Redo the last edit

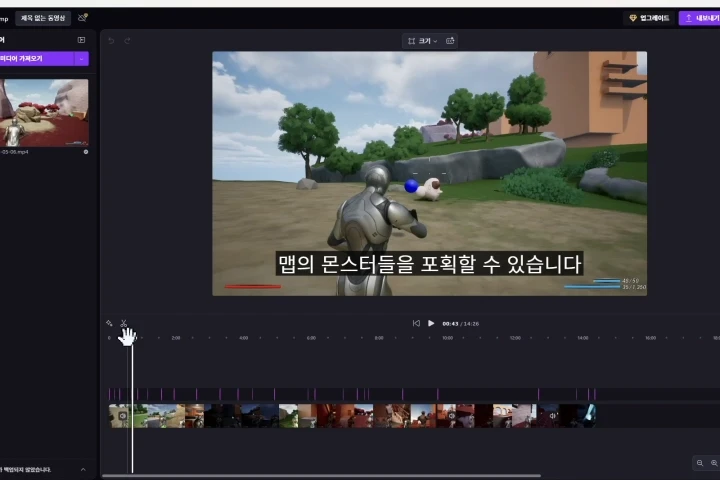pyautogui.click(x=127, y=40)
